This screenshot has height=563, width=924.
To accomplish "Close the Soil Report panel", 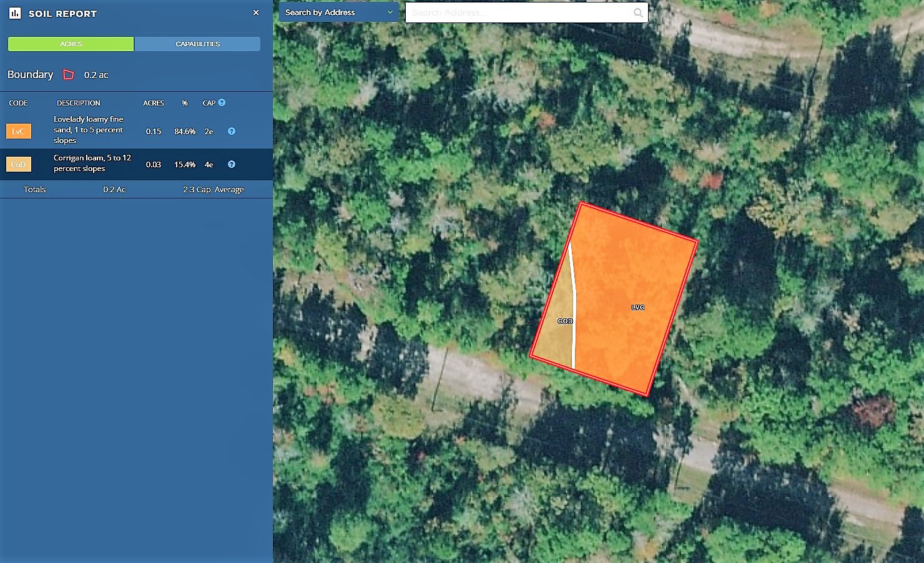I will click(256, 12).
